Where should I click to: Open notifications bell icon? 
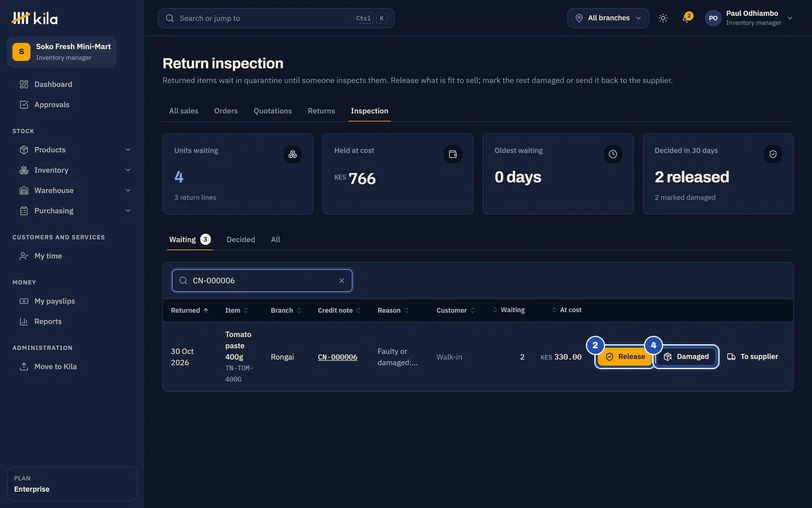(686, 18)
